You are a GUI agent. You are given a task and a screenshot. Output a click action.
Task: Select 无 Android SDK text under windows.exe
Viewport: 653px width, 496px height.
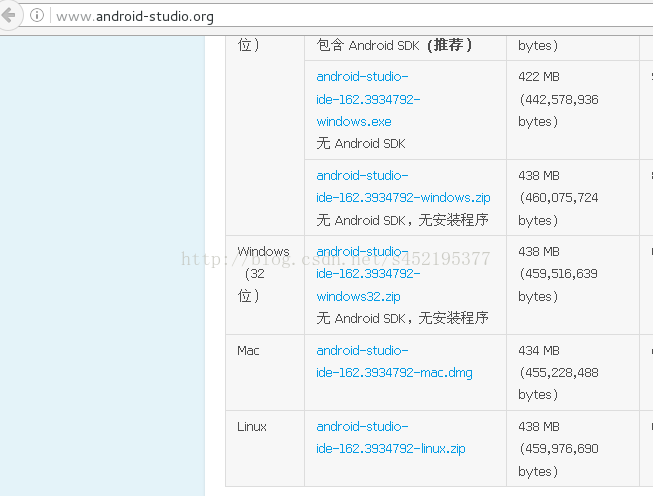point(361,144)
